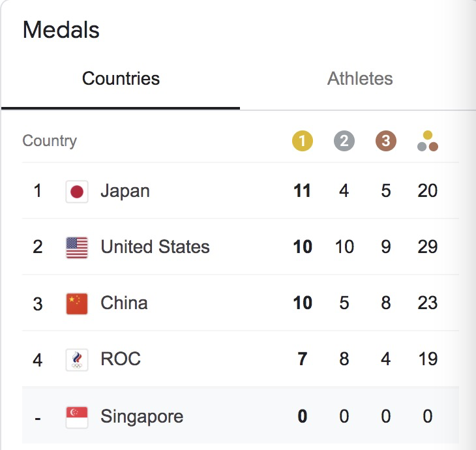Click the Country column header
This screenshot has width=476, height=450.
tap(50, 141)
